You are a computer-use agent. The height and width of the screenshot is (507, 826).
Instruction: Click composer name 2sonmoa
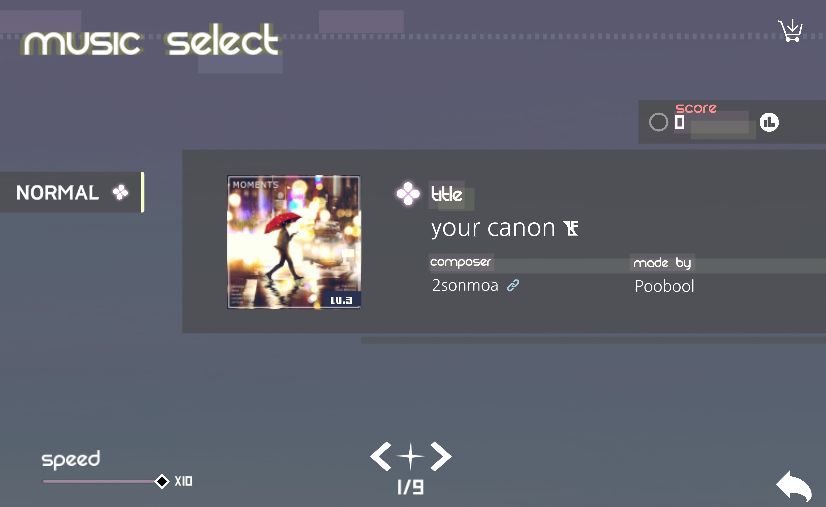(x=465, y=285)
